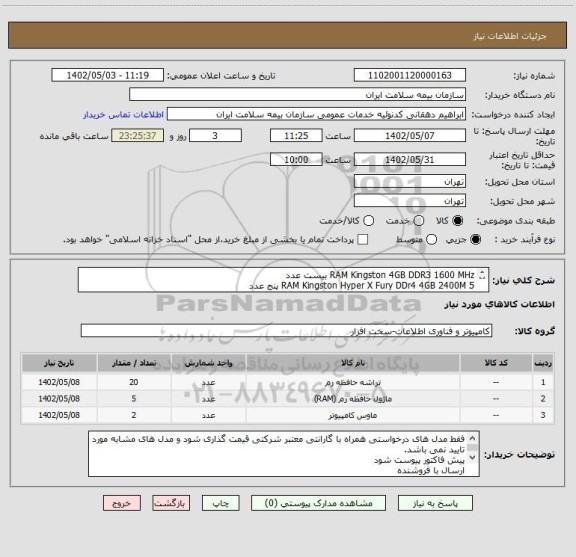
Task: Click the remaining days field showing 3
Action: 215,136
